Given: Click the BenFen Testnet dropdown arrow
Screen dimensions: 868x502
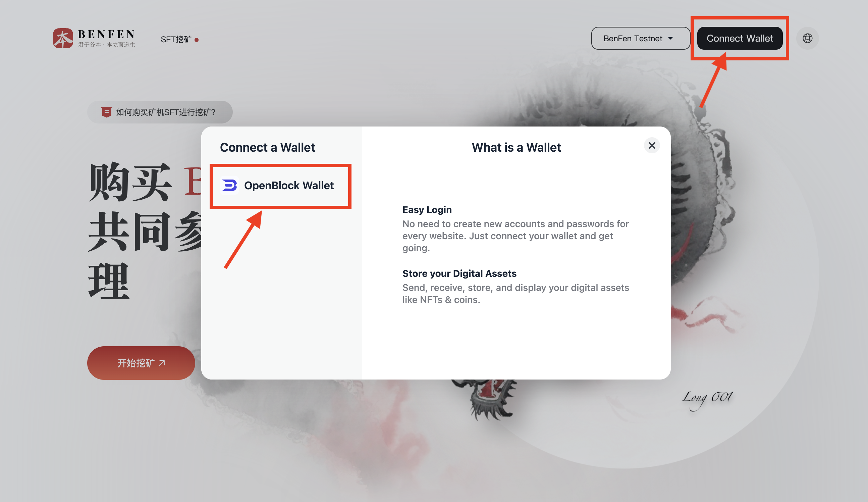Looking at the screenshot, I should point(670,38).
